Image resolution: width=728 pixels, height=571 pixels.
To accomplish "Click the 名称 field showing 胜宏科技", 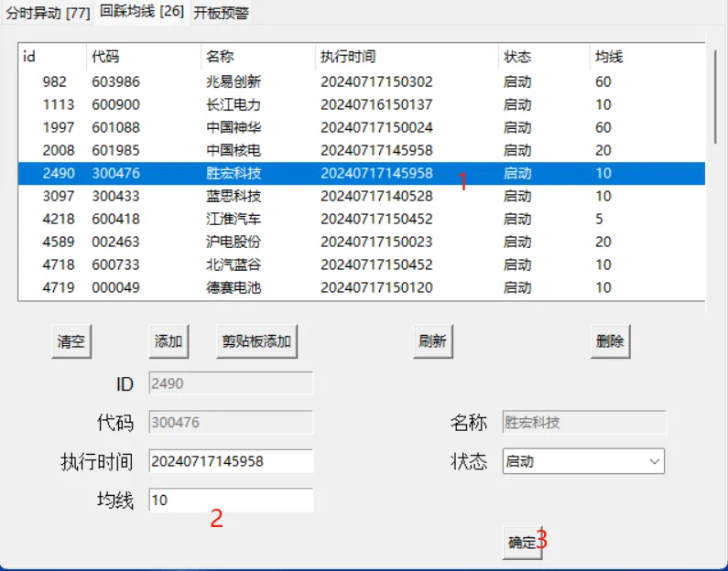I will click(x=584, y=422).
